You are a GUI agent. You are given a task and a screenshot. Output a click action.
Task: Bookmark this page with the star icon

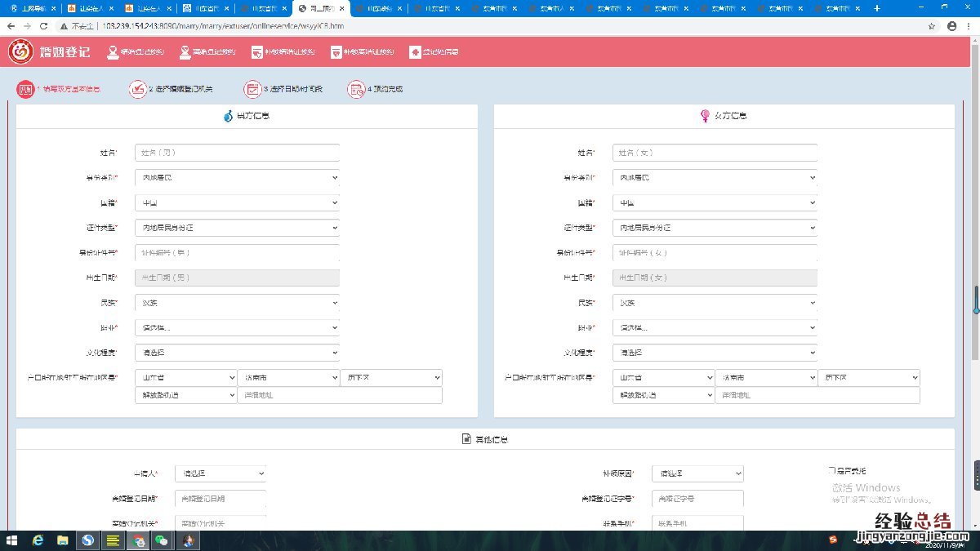click(931, 26)
